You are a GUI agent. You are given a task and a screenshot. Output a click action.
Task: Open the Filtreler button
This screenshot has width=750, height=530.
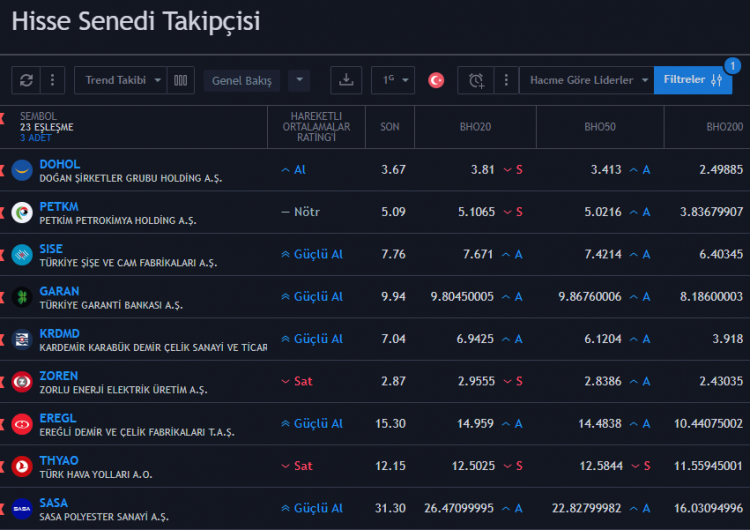(693, 80)
